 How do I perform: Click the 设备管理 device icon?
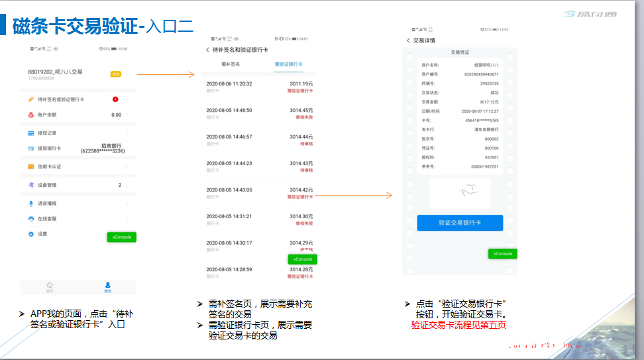[31, 185]
